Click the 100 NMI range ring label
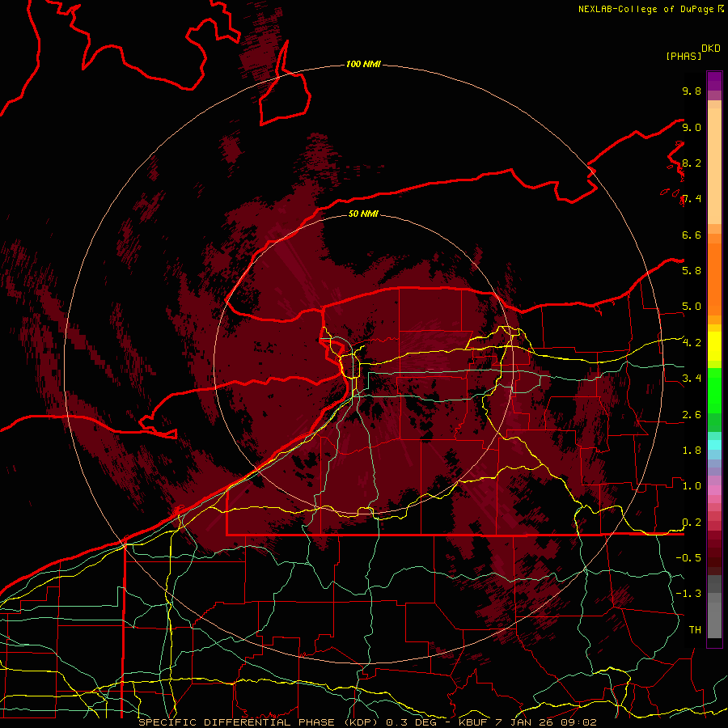 pos(363,64)
